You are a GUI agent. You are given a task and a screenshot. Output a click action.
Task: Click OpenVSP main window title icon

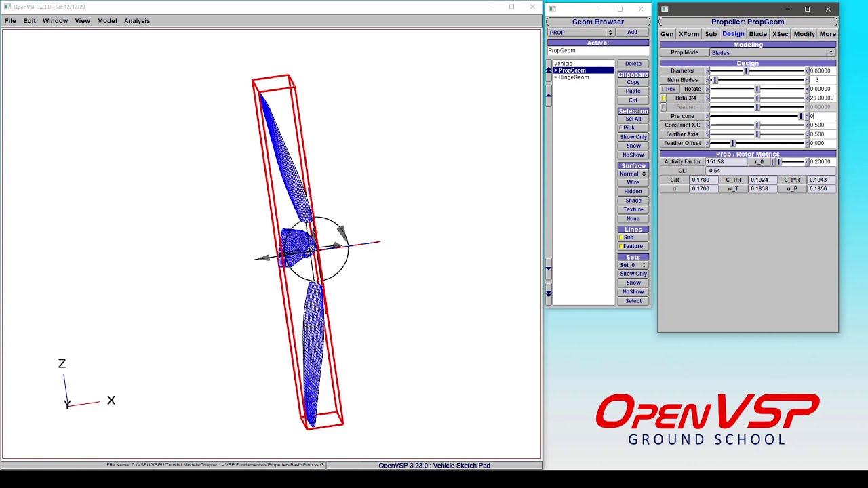(x=7, y=7)
